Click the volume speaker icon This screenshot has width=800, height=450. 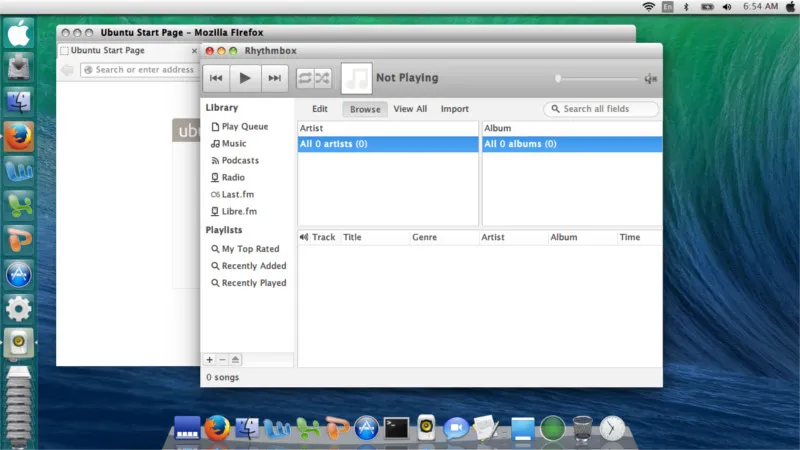(x=650, y=78)
